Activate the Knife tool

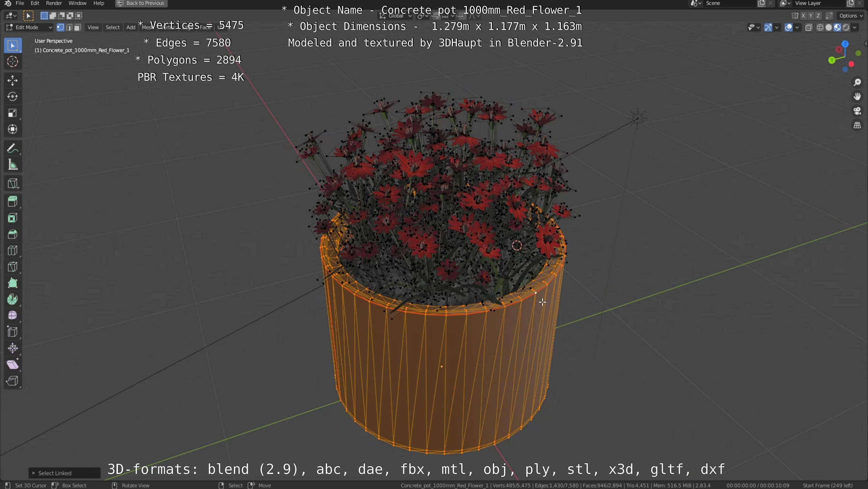coord(13,267)
